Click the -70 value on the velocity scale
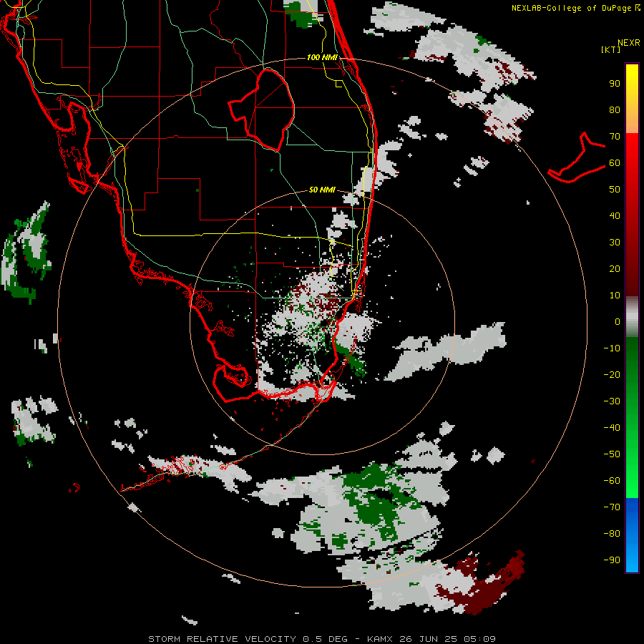Viewport: 644px width, 644px height. pyautogui.click(x=612, y=507)
